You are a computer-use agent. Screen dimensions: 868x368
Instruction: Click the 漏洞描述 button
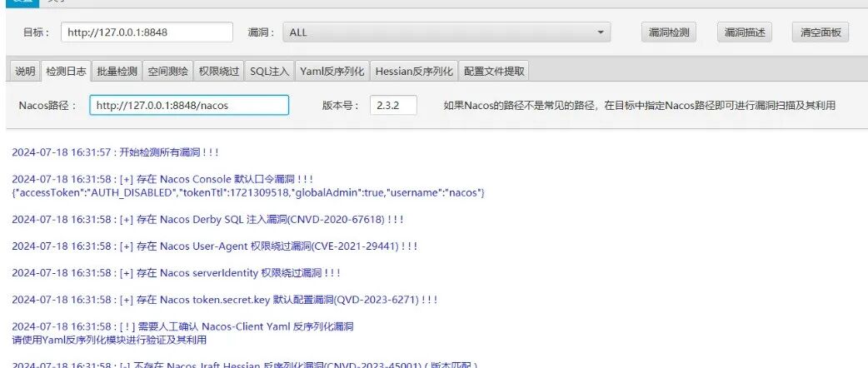tap(745, 32)
